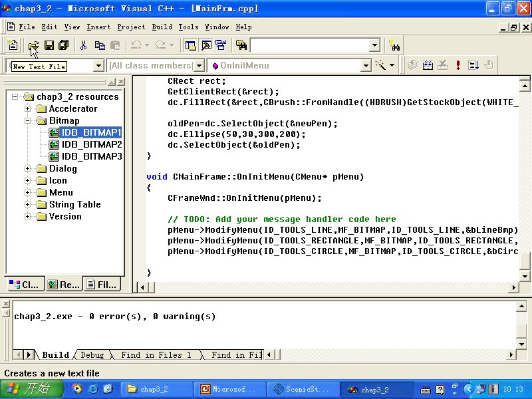
Task: Collapse the Bitmap folder
Action: [27, 120]
